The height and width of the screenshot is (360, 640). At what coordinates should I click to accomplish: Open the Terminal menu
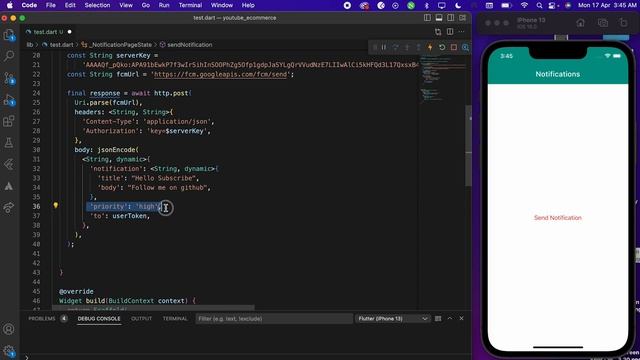coord(190,5)
